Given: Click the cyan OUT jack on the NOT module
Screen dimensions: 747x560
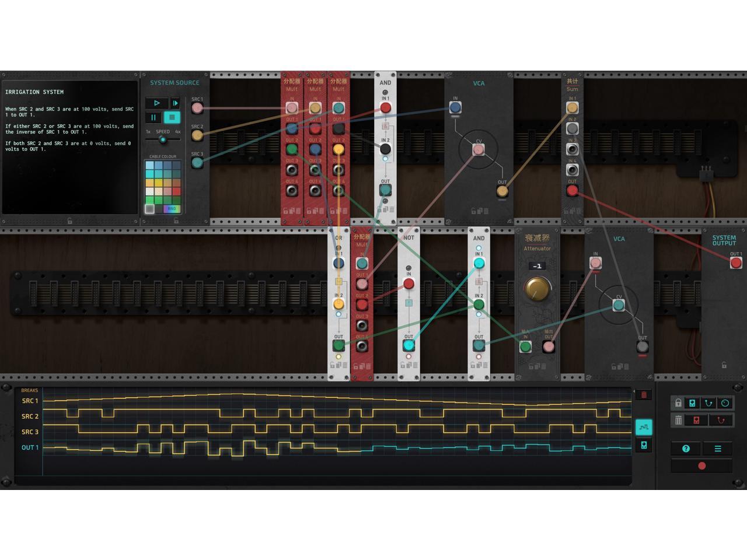Looking at the screenshot, I should click(409, 346).
